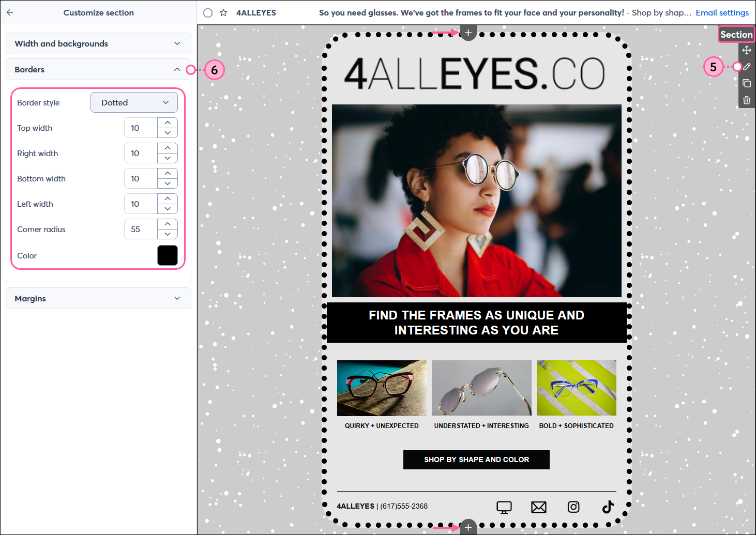Select the tinted rimless glasses thumbnail
This screenshot has width=756, height=535.
tap(481, 388)
